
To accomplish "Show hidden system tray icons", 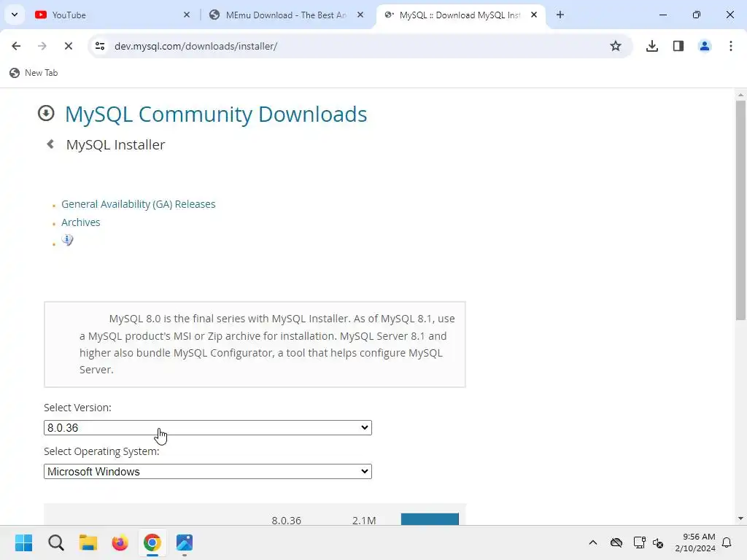I will pos(592,542).
